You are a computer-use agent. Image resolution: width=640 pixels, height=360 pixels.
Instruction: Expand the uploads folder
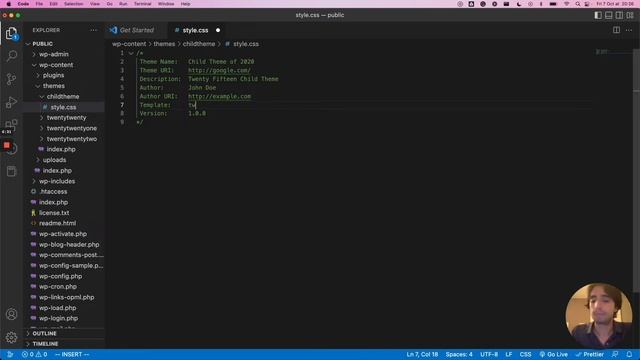tap(54, 160)
